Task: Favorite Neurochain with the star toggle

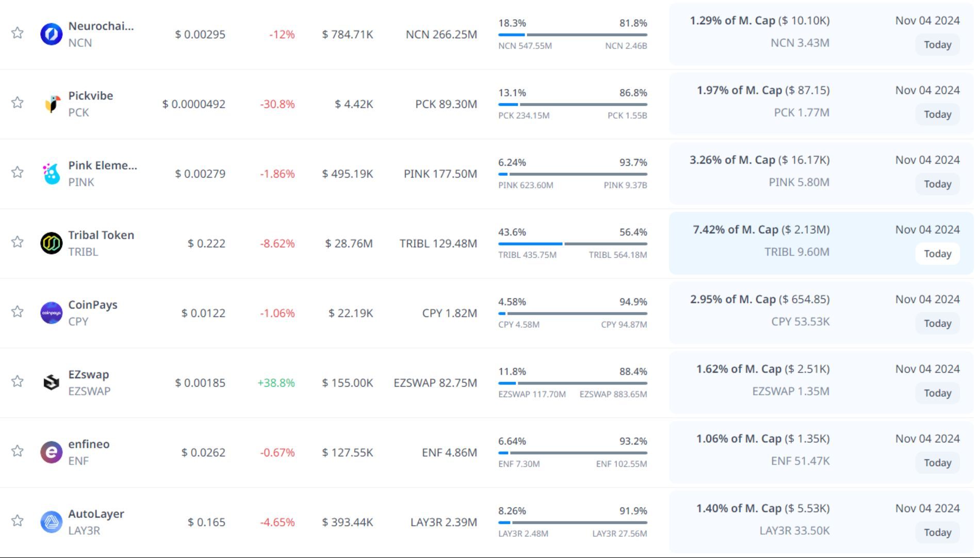Action: tap(18, 33)
